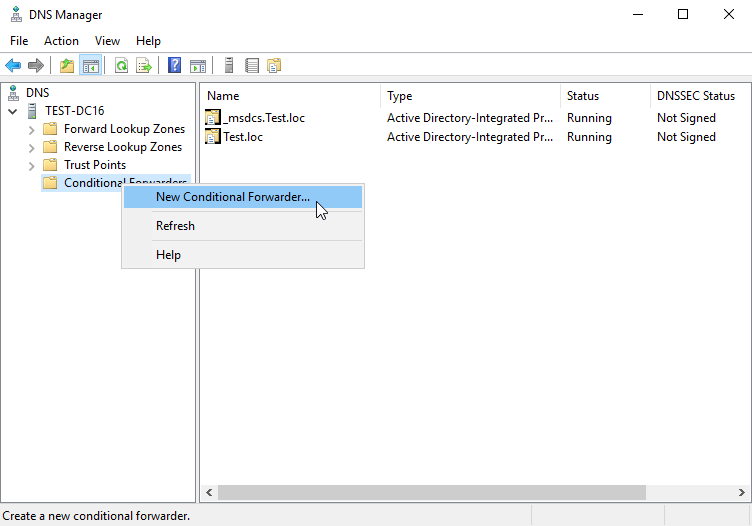Choose Help from the context menu
This screenshot has height=526, width=752.
click(x=243, y=255)
